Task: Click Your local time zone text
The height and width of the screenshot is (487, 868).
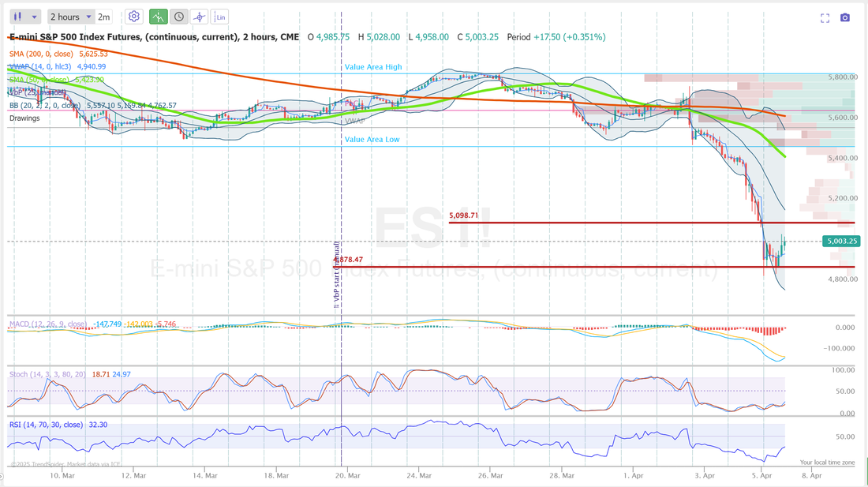Action: point(827,462)
